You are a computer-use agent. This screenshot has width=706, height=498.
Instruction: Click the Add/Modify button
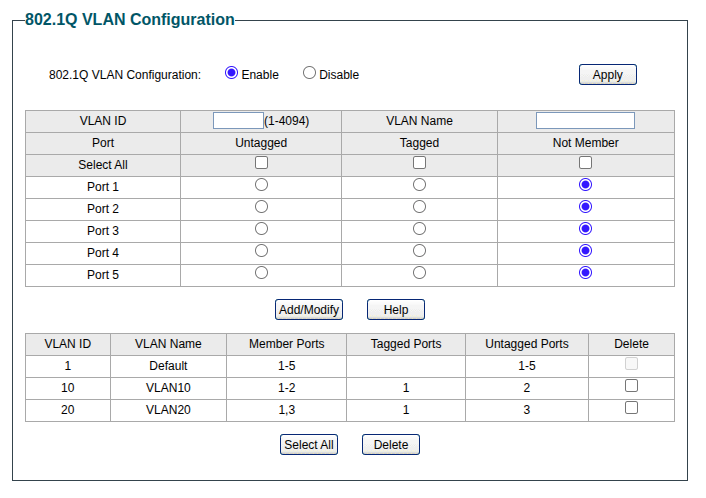click(309, 310)
